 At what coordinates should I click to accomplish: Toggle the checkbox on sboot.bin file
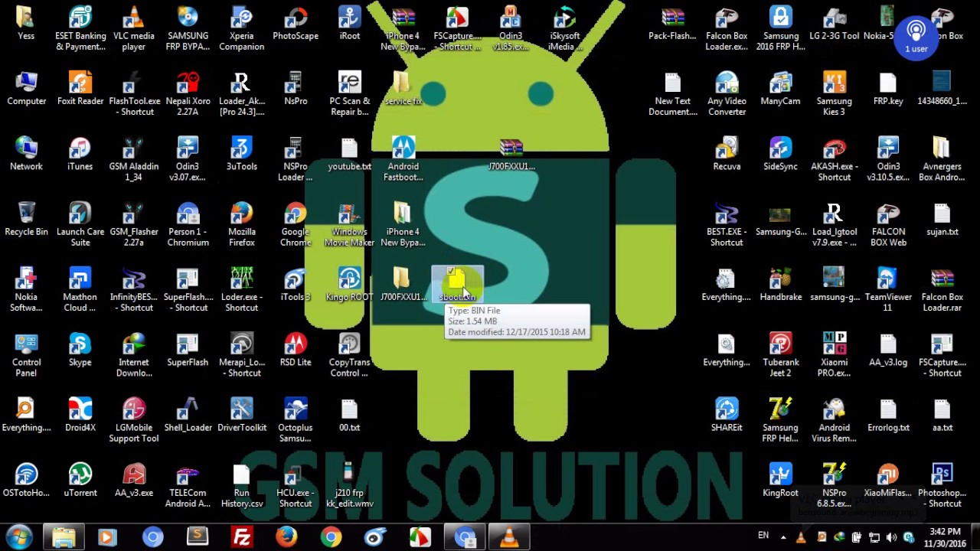pos(452,271)
